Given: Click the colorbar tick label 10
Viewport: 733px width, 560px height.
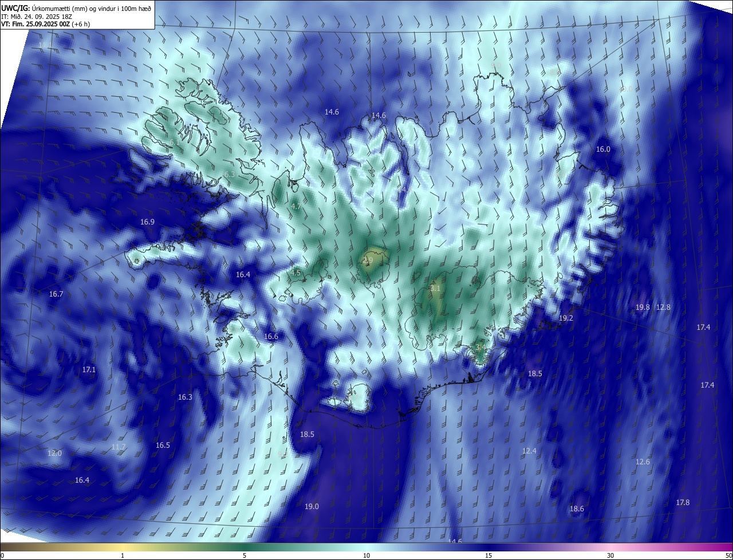Looking at the screenshot, I should point(366,555).
